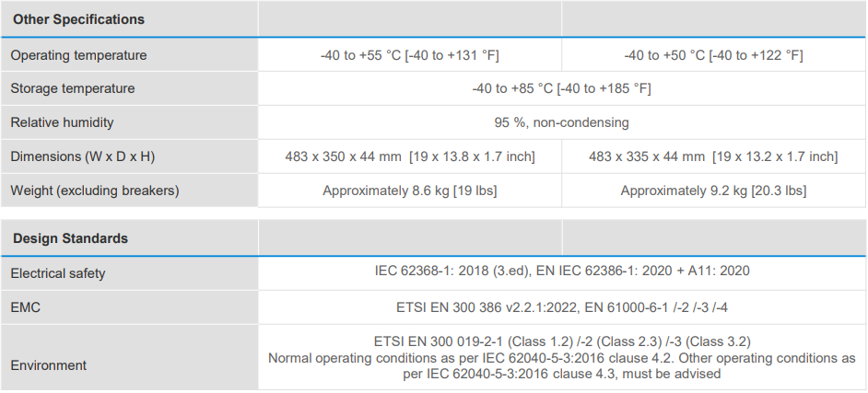Click the Storage temperature row label
Image resolution: width=868 pixels, height=393 pixels.
73,88
